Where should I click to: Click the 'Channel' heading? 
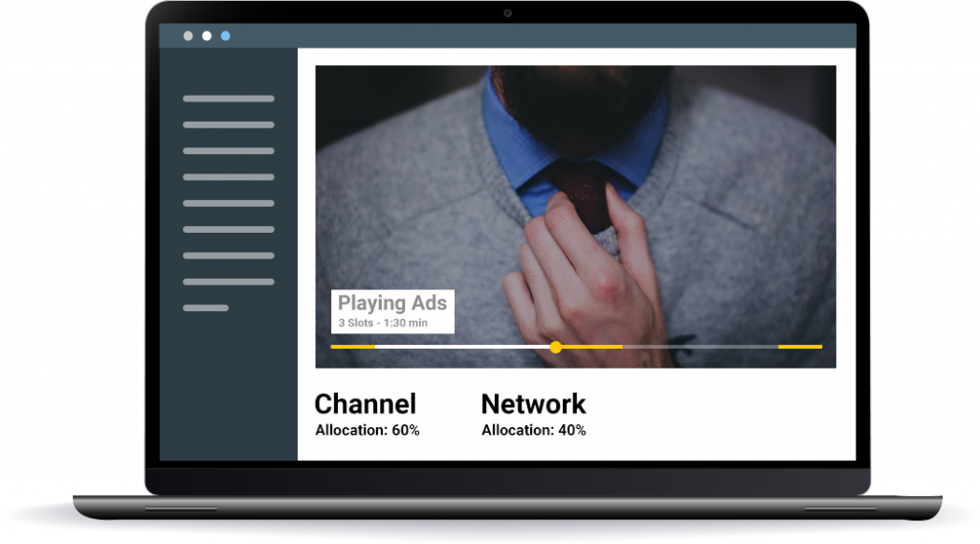[x=365, y=404]
